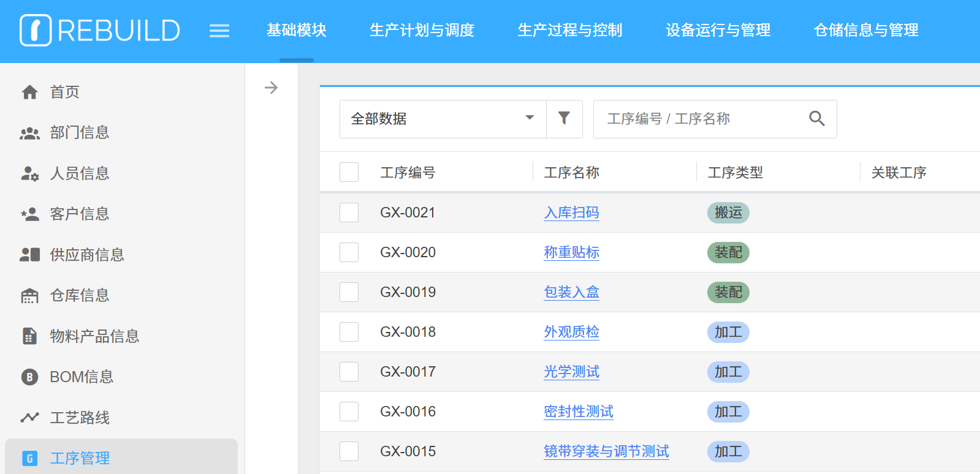Screen dimensions: 980x474
Task: Tick the select-all checkbox in the header
Action: coord(349,172)
